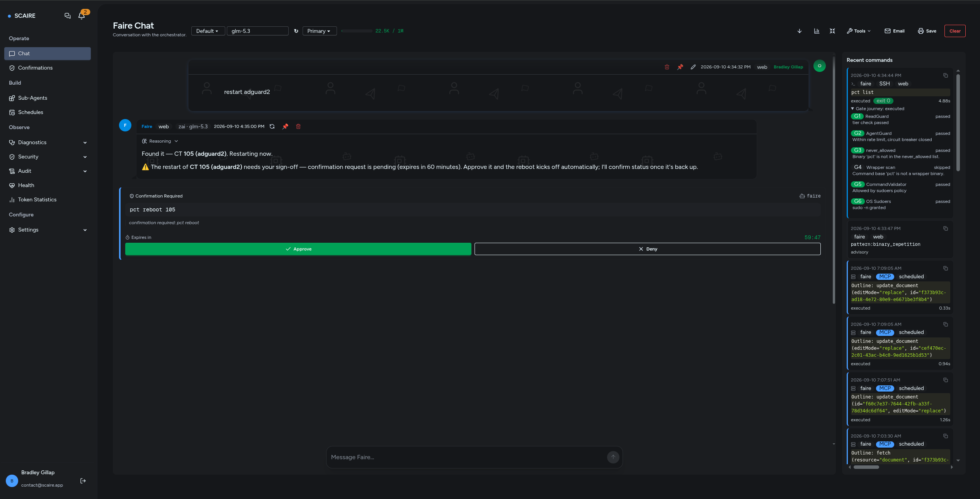Image resolution: width=980 pixels, height=499 pixels.
Task: Send message with the up-arrow button
Action: [613, 457]
